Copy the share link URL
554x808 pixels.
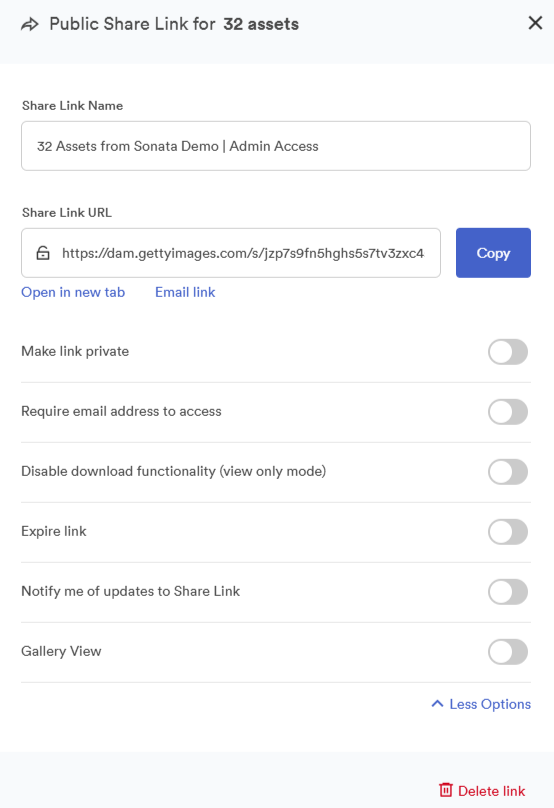pyautogui.click(x=493, y=253)
